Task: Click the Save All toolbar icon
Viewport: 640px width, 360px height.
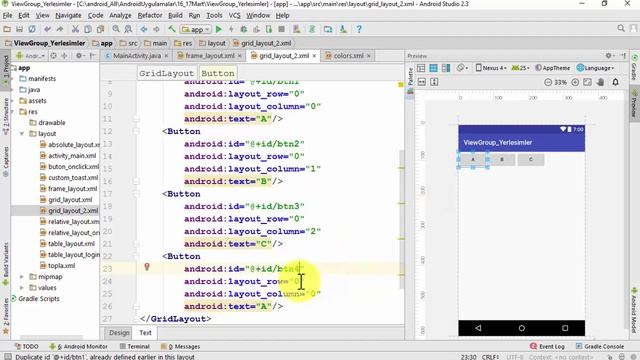Action: pyautogui.click(x=19, y=29)
